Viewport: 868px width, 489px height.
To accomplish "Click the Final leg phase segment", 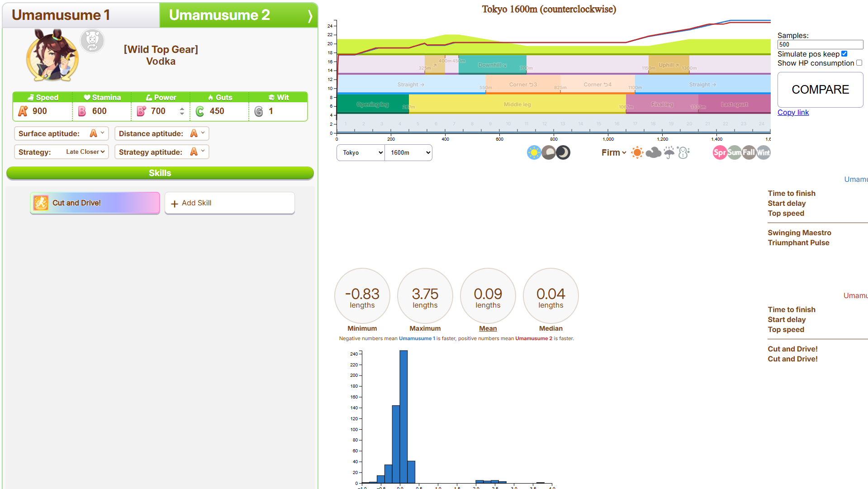I will (x=662, y=104).
